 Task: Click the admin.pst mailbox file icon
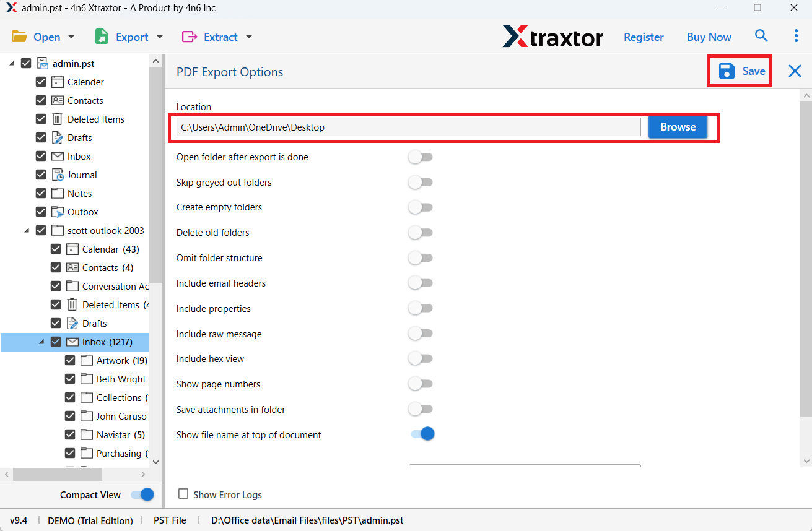click(x=43, y=63)
